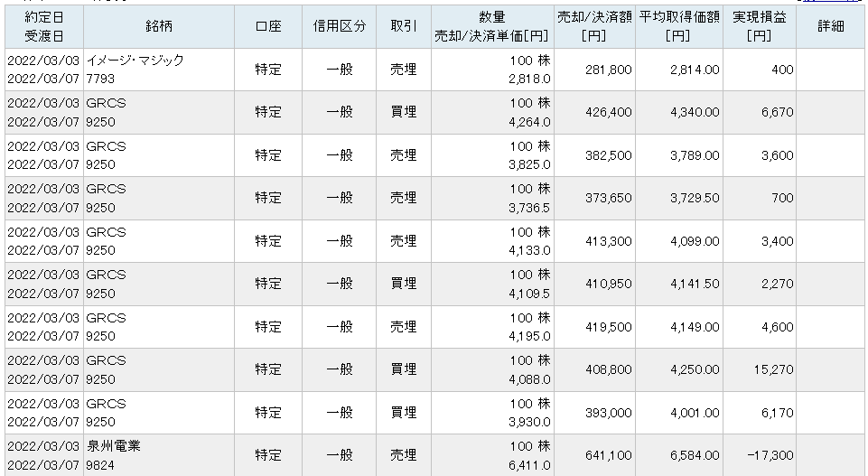
Task: Click the 4,149.00 average acquisition price
Action: click(695, 327)
